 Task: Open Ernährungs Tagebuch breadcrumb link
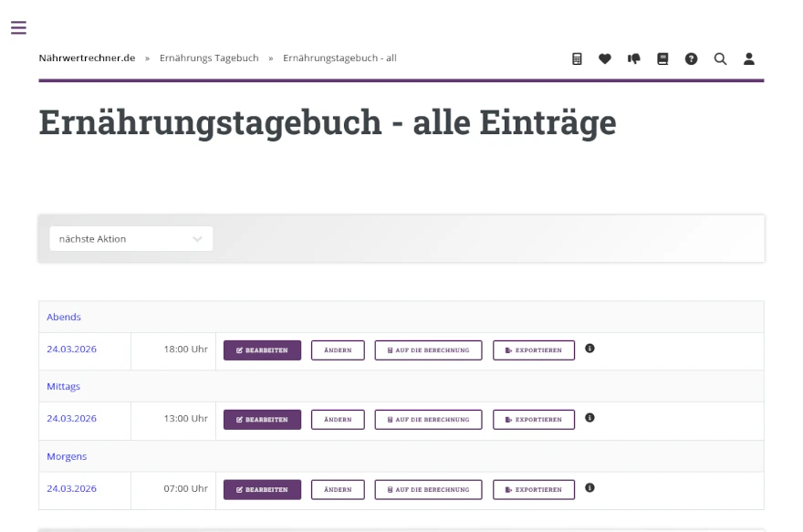(x=209, y=58)
